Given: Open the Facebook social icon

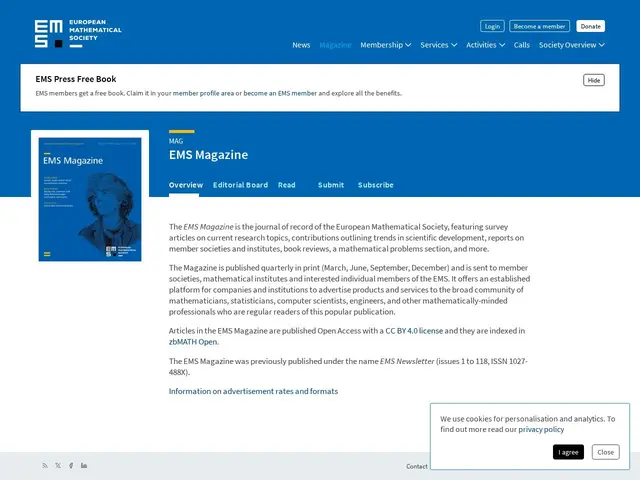Looking at the screenshot, I should [x=71, y=466].
